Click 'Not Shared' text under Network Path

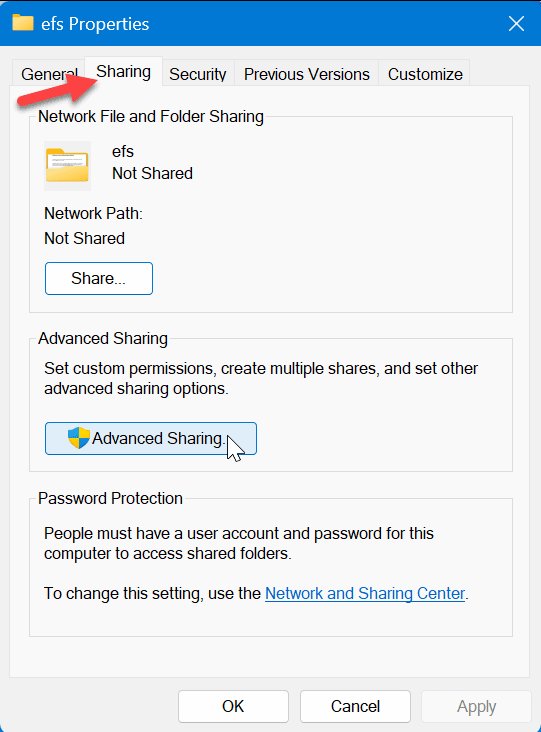click(84, 238)
